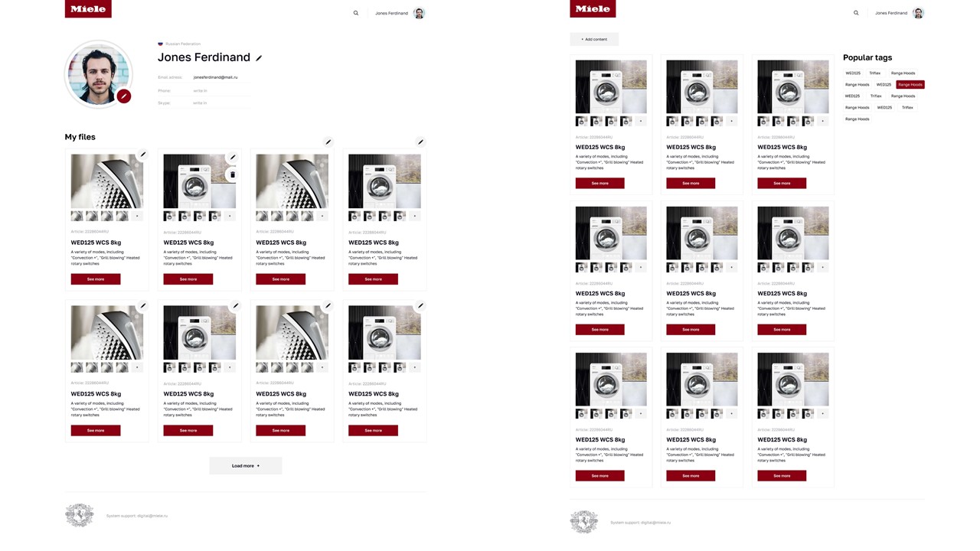
Task: Select the Triflex tag in first tag row
Action: pos(875,73)
